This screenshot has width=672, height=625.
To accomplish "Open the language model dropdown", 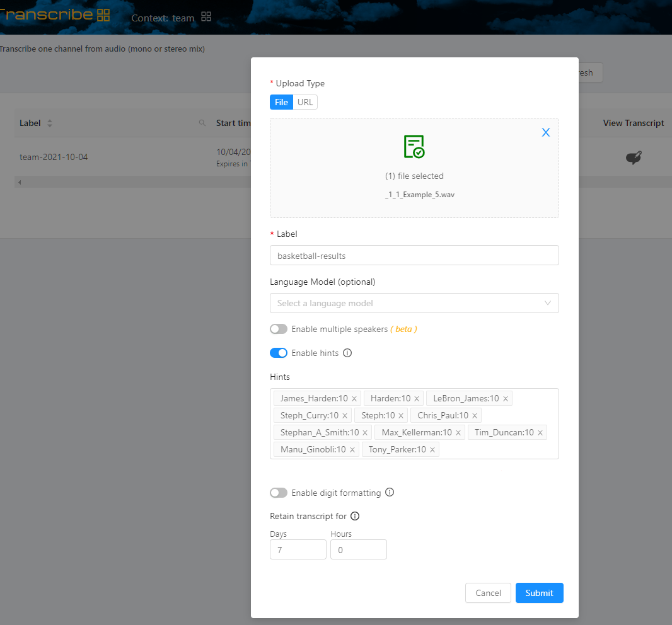I will (x=414, y=303).
